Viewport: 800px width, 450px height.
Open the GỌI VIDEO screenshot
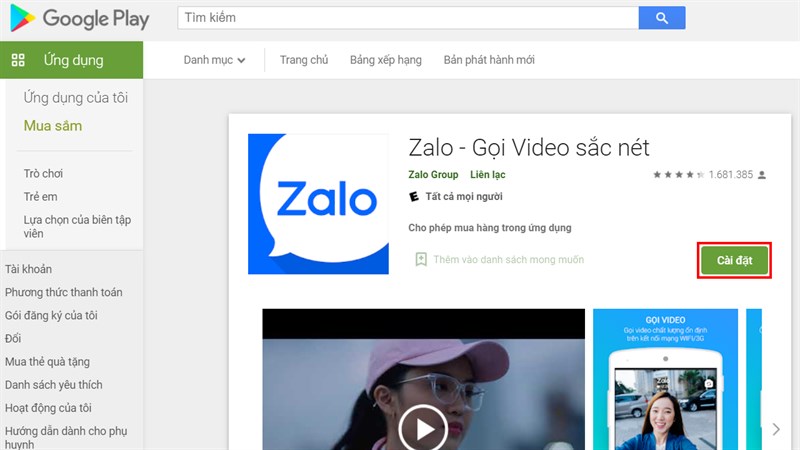(665, 379)
